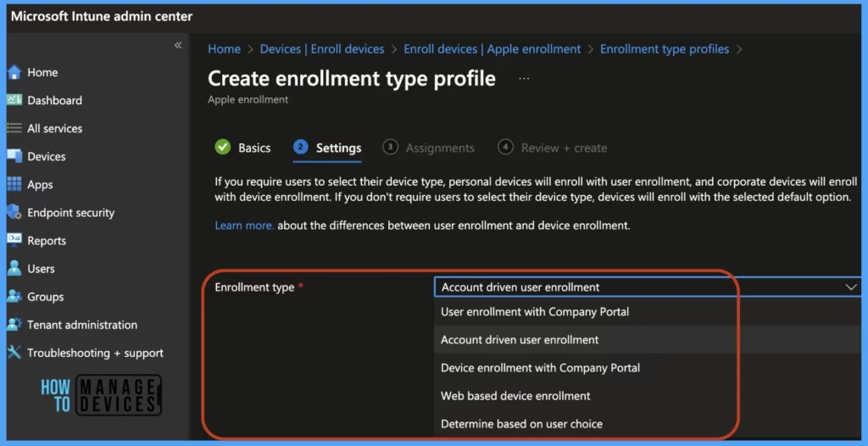The height and width of the screenshot is (446, 868).
Task: Click the Enrollment type dropdown chevron
Action: 850,287
